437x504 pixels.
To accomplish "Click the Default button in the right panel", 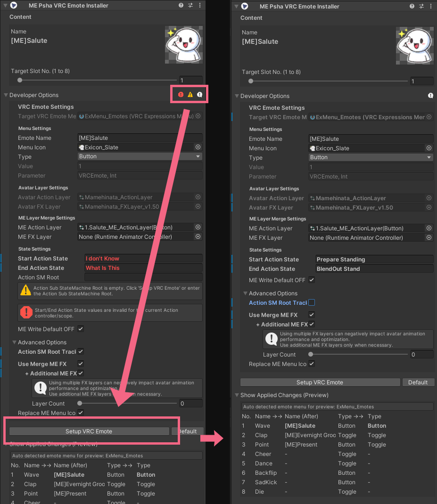I will 418,382.
